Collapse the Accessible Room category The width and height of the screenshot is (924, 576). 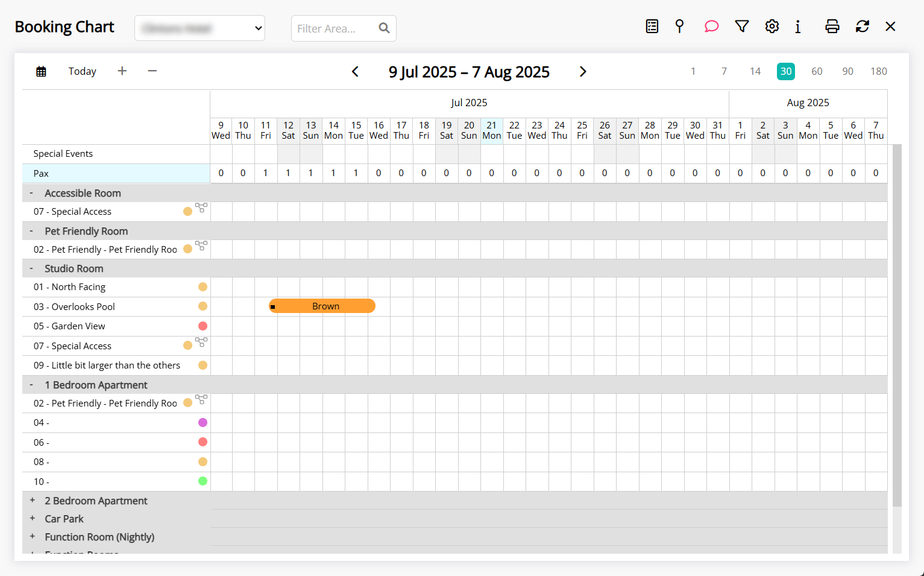pyautogui.click(x=31, y=193)
